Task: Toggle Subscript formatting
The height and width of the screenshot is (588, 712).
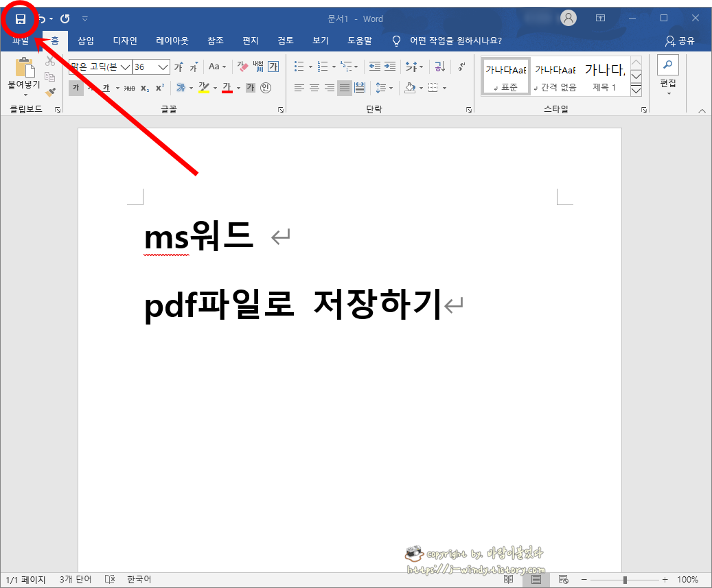Action: [145, 88]
